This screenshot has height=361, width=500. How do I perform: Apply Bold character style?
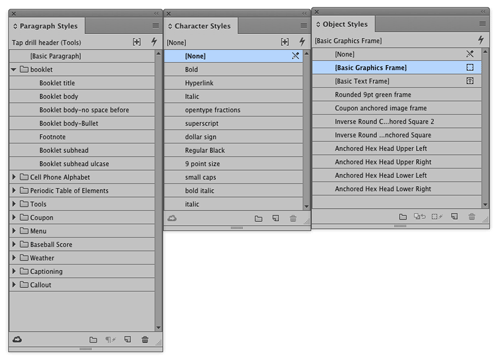coord(234,69)
